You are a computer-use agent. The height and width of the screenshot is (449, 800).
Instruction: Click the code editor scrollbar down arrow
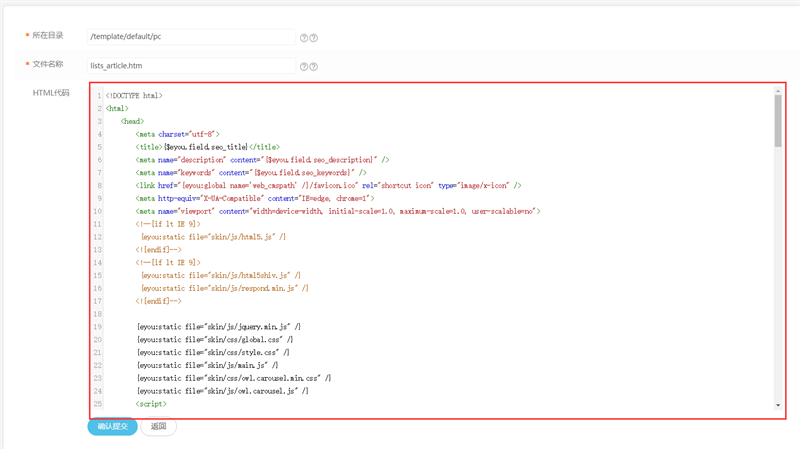pyautogui.click(x=778, y=405)
